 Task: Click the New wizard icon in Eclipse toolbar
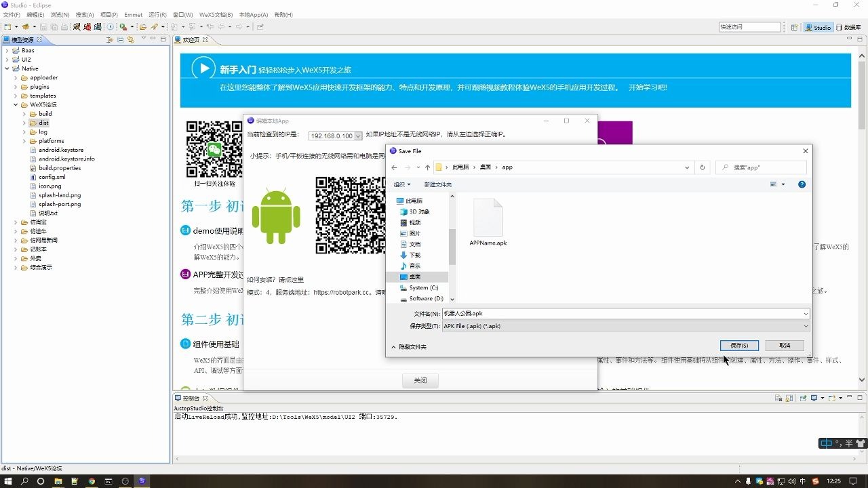click(x=7, y=27)
